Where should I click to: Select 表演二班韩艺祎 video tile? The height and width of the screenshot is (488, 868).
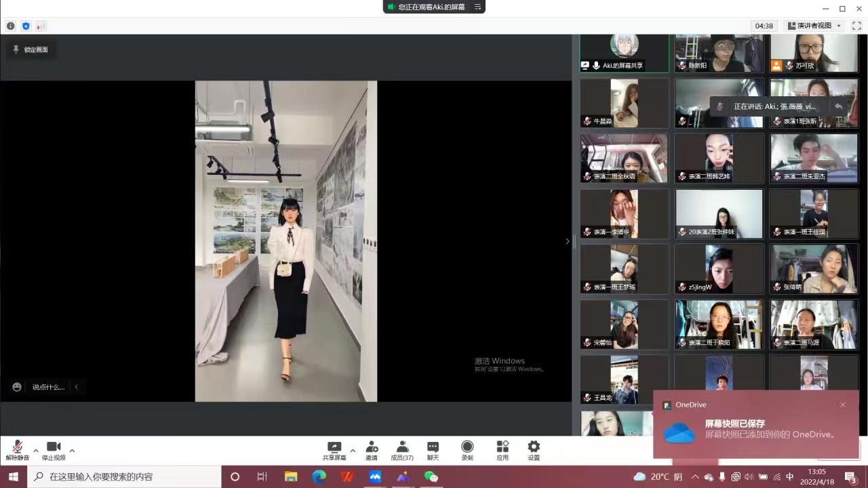pos(719,158)
